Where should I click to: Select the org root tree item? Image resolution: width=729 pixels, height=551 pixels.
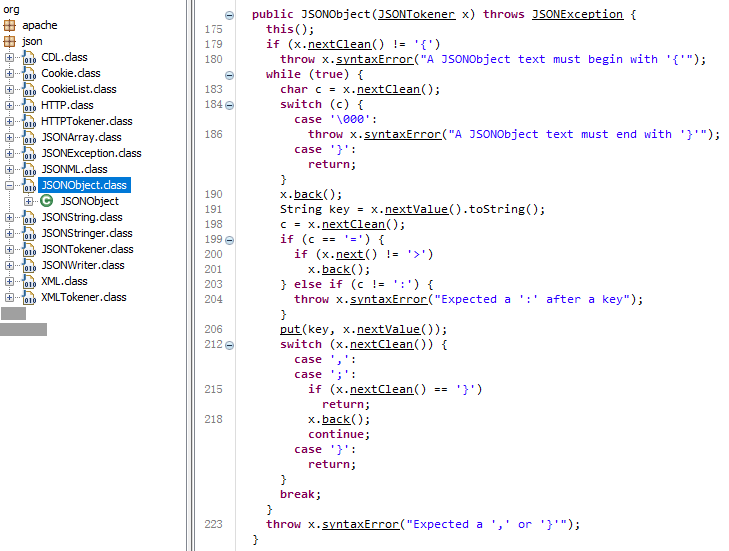coord(11,9)
